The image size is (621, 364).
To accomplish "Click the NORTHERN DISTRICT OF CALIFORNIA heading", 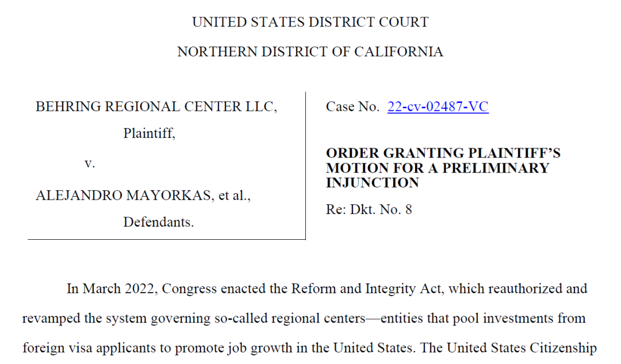I will [310, 52].
